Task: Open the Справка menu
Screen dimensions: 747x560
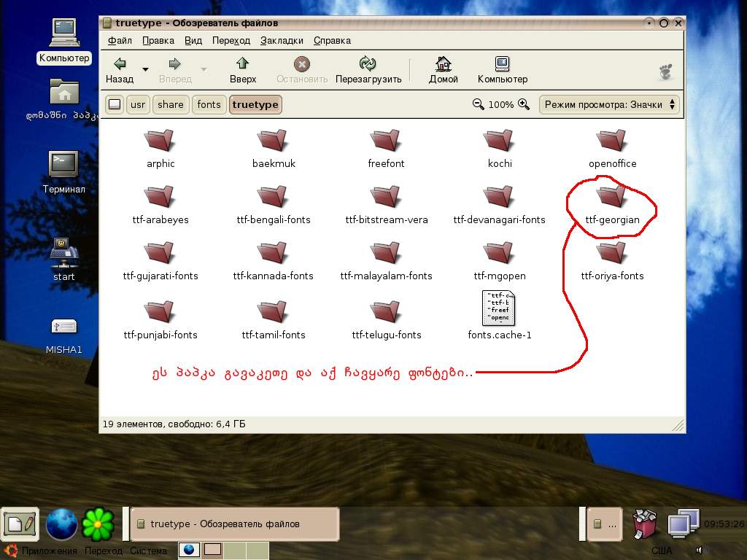Action: pos(332,41)
